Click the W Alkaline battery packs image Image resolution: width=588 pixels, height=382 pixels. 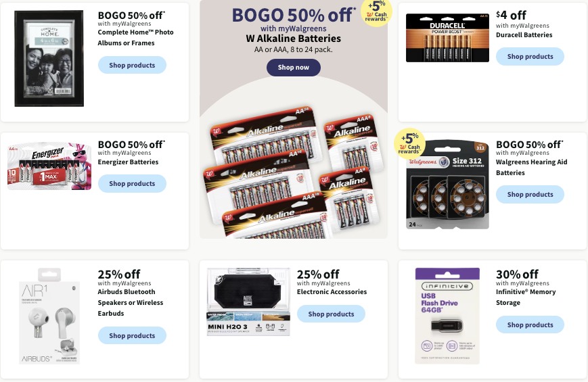(292, 169)
